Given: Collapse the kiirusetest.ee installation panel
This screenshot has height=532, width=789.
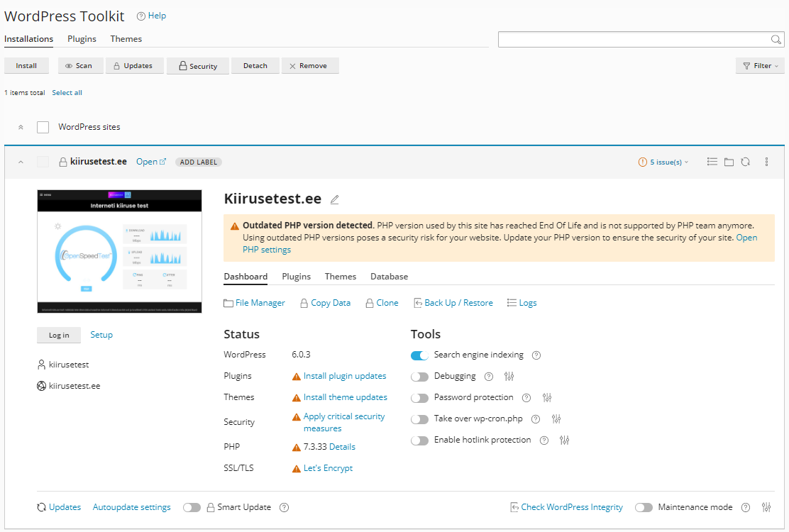Looking at the screenshot, I should pos(21,161).
